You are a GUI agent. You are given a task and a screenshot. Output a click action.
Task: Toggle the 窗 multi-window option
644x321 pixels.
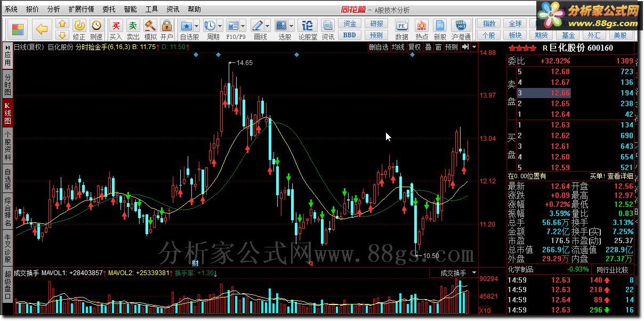tap(438, 47)
